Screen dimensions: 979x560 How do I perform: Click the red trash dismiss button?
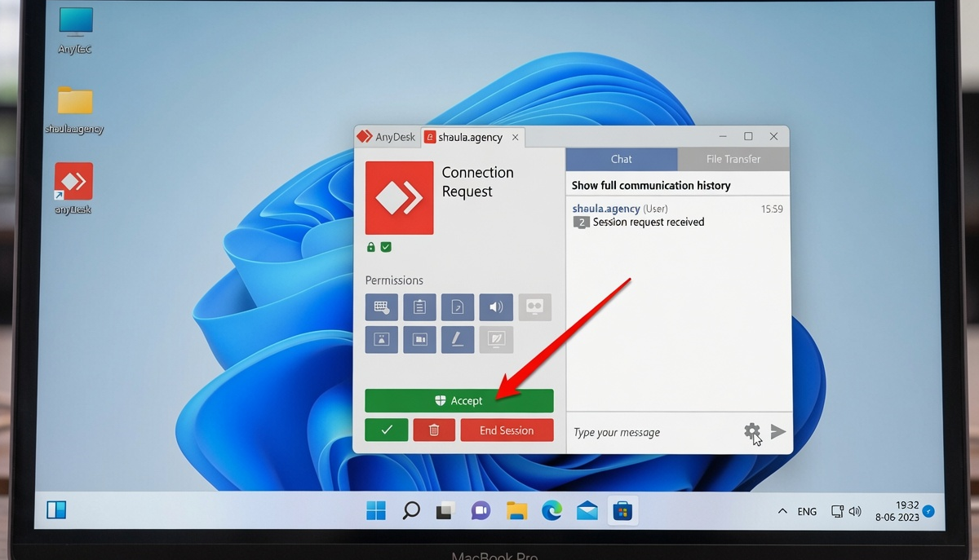(434, 430)
